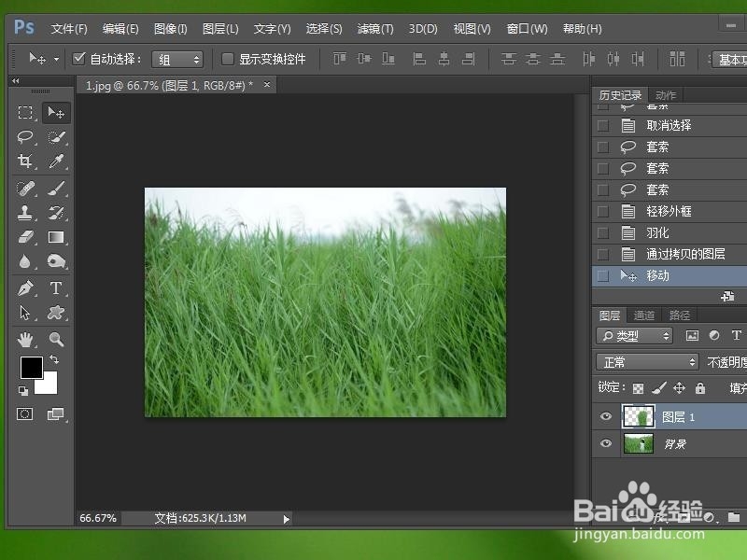The height and width of the screenshot is (560, 747).
Task: Open the 图像(I) menu
Action: (x=171, y=29)
